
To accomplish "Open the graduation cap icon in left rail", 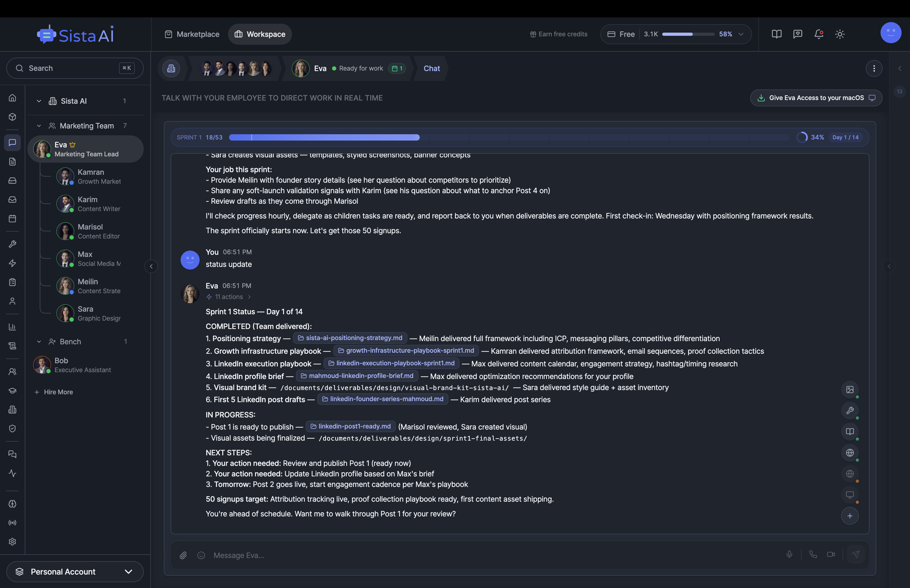I will [12, 391].
